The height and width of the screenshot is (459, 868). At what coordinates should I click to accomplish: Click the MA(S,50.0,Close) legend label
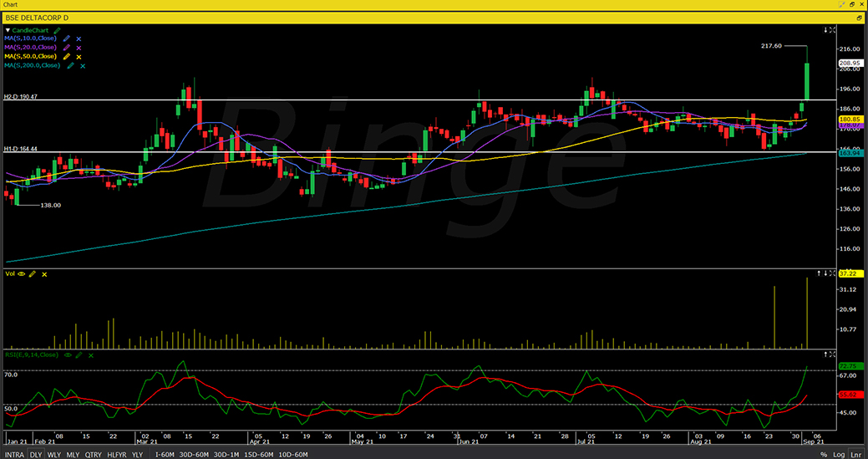pos(30,57)
